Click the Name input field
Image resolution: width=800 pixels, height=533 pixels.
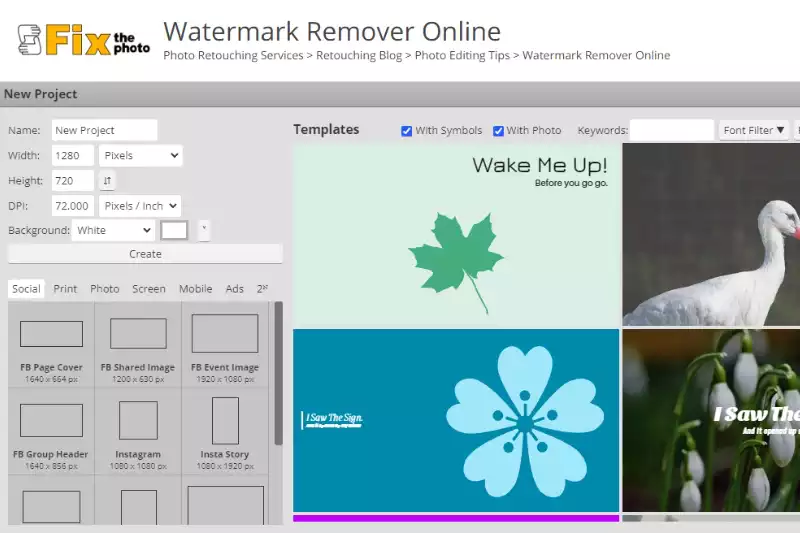coord(105,130)
